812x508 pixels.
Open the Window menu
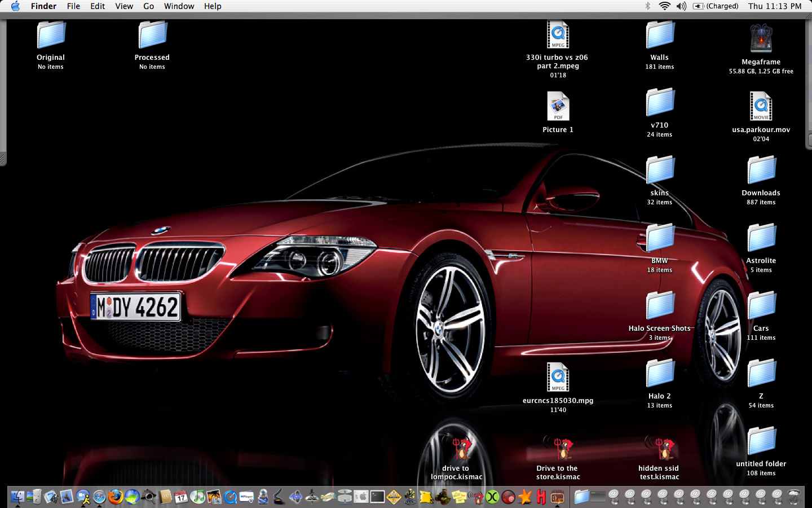pyautogui.click(x=179, y=6)
